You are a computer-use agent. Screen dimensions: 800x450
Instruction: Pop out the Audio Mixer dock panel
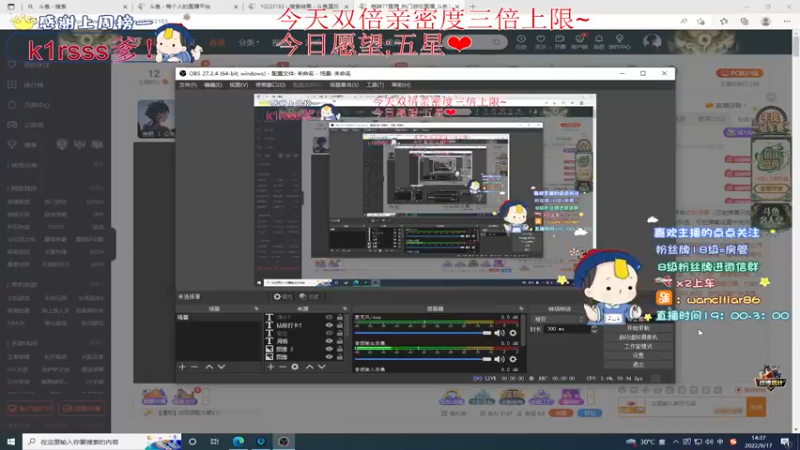click(521, 309)
